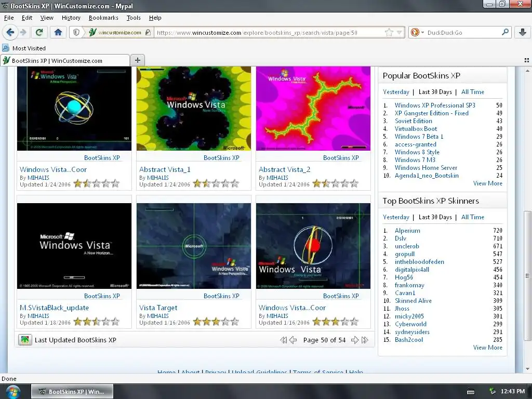This screenshot has width=532, height=399.
Task: Open the Vista Target title link
Action: tap(158, 308)
